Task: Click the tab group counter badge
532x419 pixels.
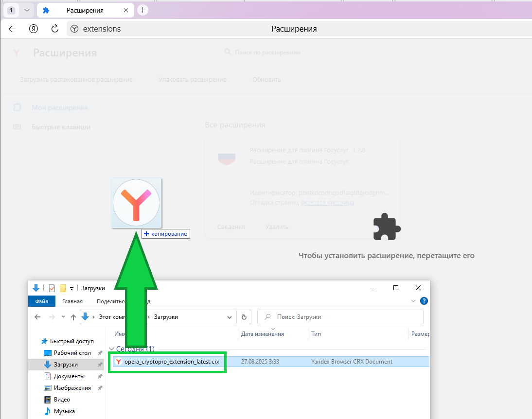Action: pyautogui.click(x=12, y=10)
